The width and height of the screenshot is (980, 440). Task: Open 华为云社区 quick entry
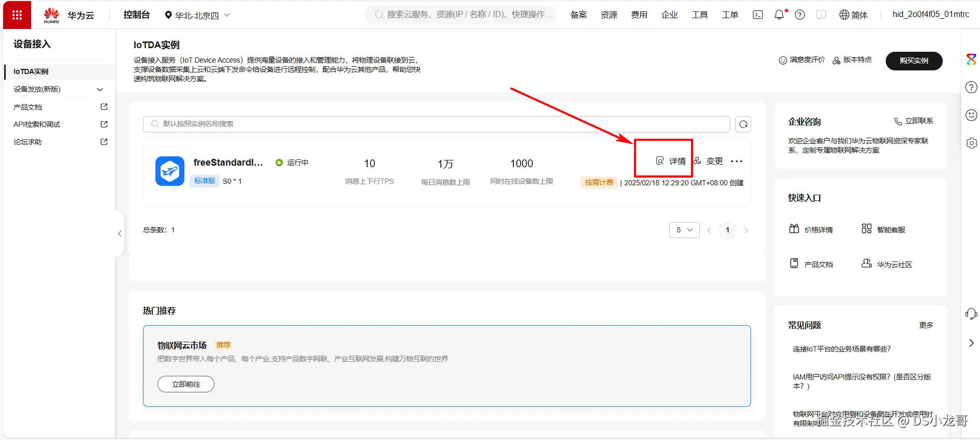887,264
